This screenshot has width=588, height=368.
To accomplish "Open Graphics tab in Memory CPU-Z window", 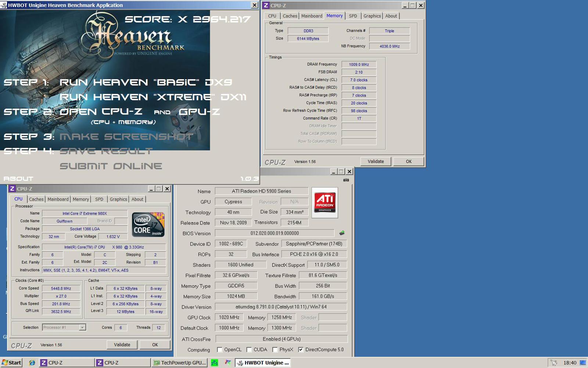I will click(372, 16).
